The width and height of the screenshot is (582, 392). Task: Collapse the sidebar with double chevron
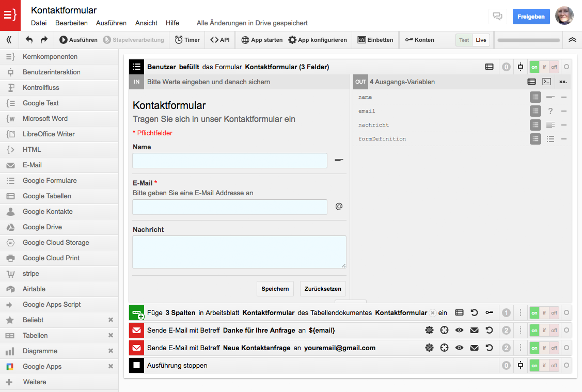pos(9,40)
